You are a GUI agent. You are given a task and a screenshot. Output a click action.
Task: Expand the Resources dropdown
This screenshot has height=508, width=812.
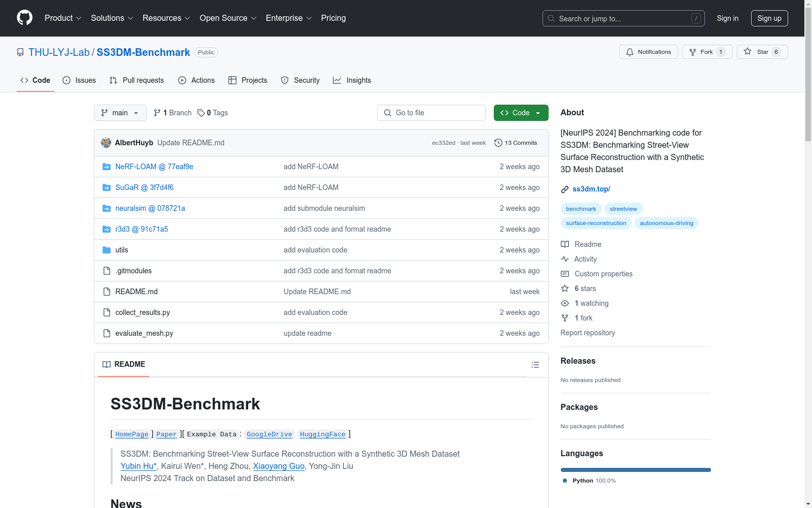(x=166, y=18)
